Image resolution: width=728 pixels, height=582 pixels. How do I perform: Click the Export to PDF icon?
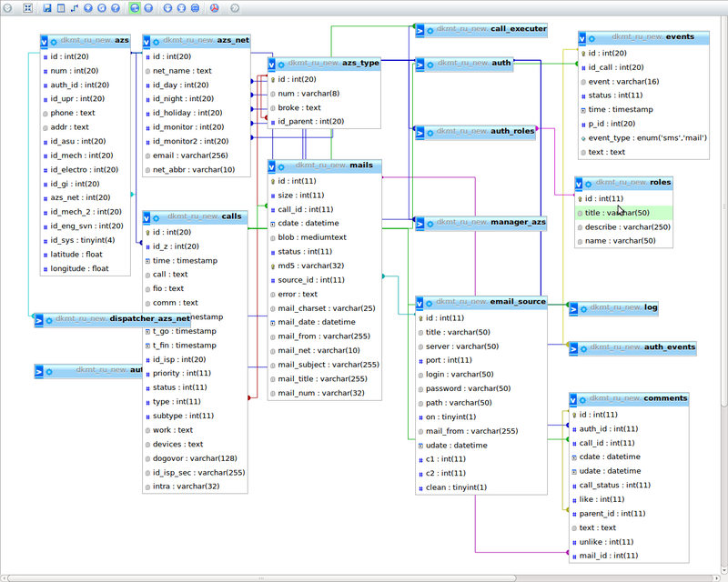point(215,8)
